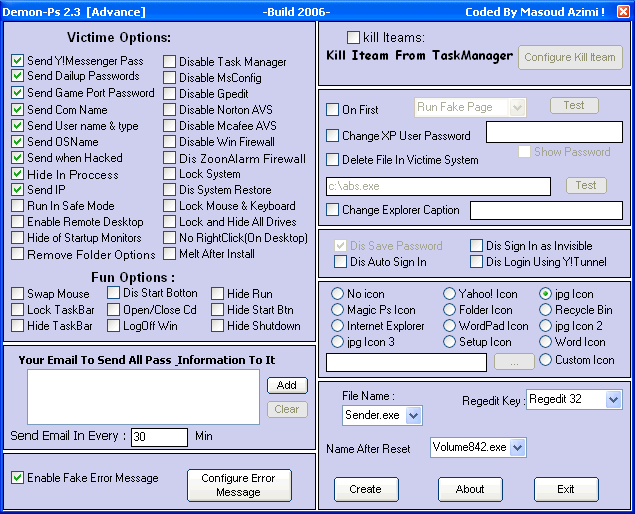Choose the Recycle Bin icon option
The width and height of the screenshot is (635, 514).
pyautogui.click(x=546, y=310)
